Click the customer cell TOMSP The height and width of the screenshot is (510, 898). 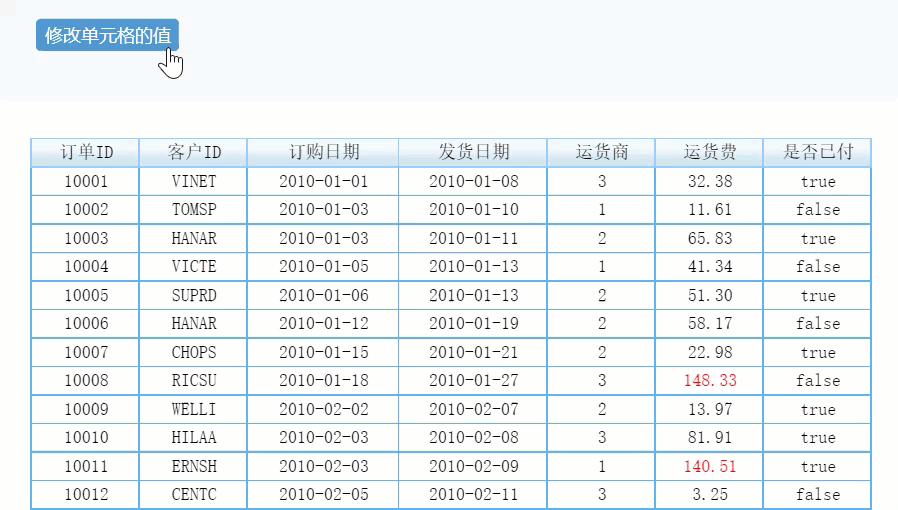pyautogui.click(x=193, y=209)
